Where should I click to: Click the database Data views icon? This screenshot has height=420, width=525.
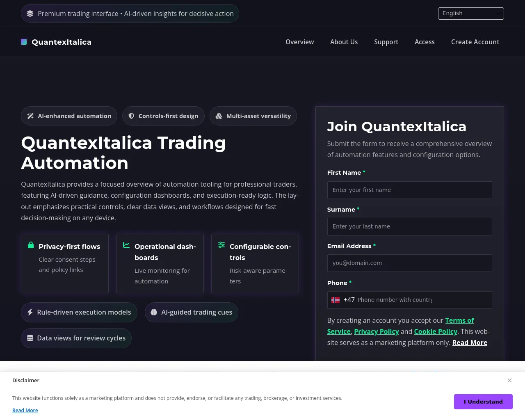(x=30, y=338)
